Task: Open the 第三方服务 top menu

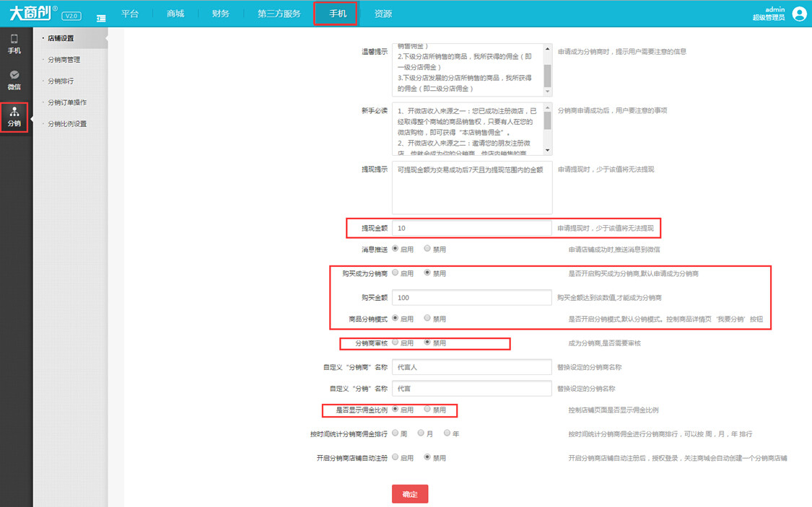Action: (x=279, y=14)
